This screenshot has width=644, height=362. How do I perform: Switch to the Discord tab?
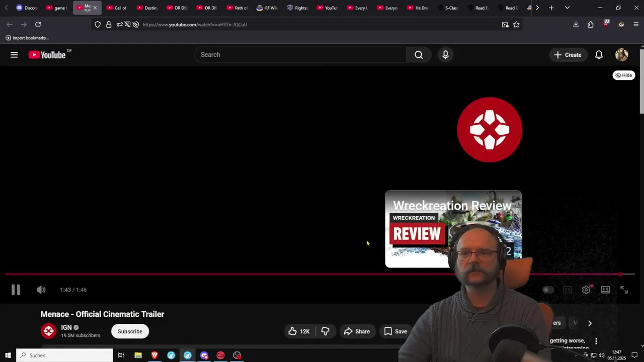(x=27, y=8)
